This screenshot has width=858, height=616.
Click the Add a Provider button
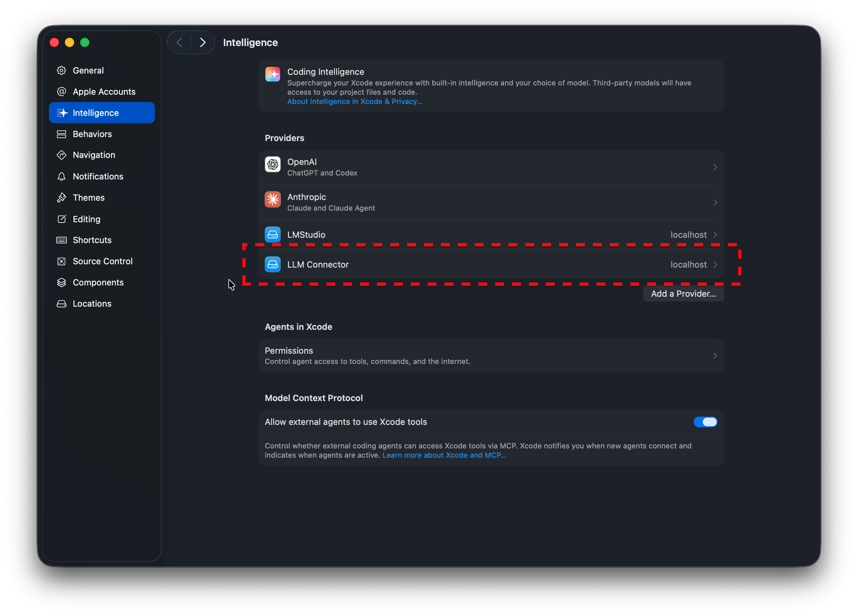click(x=683, y=294)
